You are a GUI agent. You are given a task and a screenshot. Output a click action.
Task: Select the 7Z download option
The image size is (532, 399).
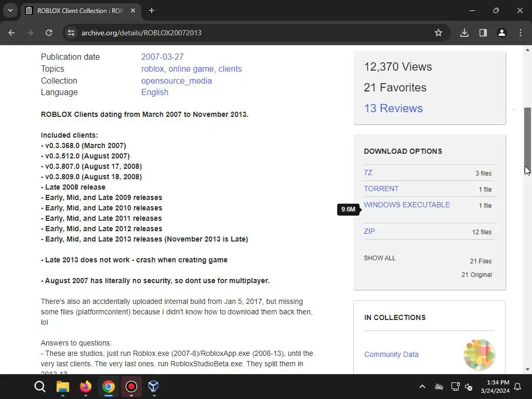(368, 172)
